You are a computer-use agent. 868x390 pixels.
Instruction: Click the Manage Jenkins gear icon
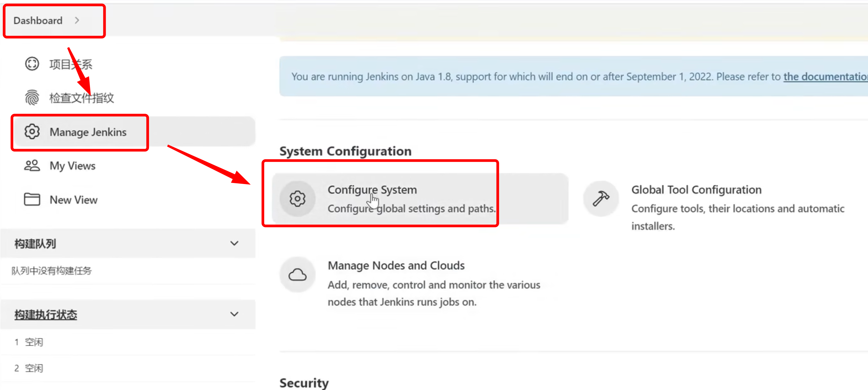(x=32, y=132)
